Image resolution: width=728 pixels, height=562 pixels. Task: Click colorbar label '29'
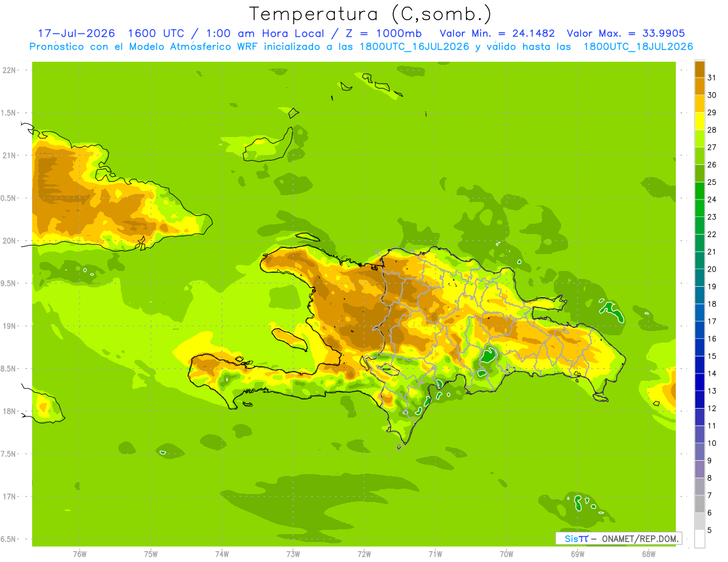pos(712,113)
